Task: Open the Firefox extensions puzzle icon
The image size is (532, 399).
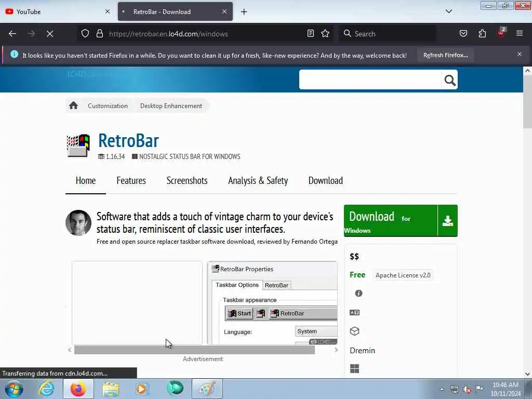Action: click(x=483, y=34)
